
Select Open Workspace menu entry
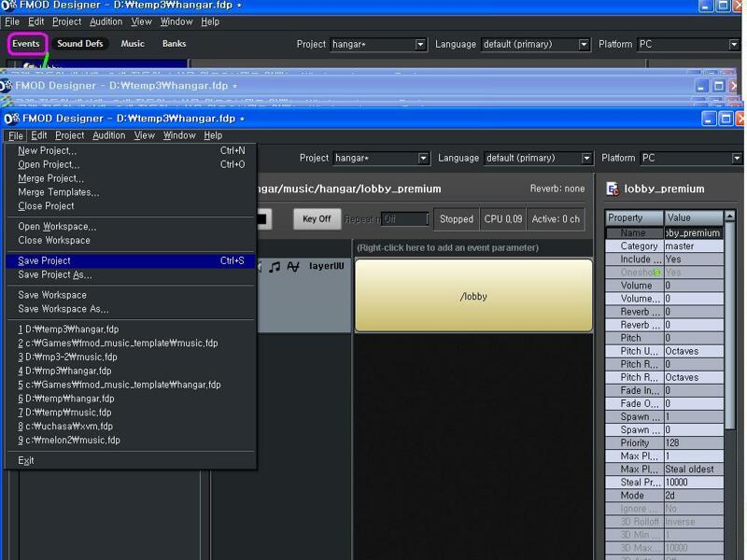click(131, 227)
